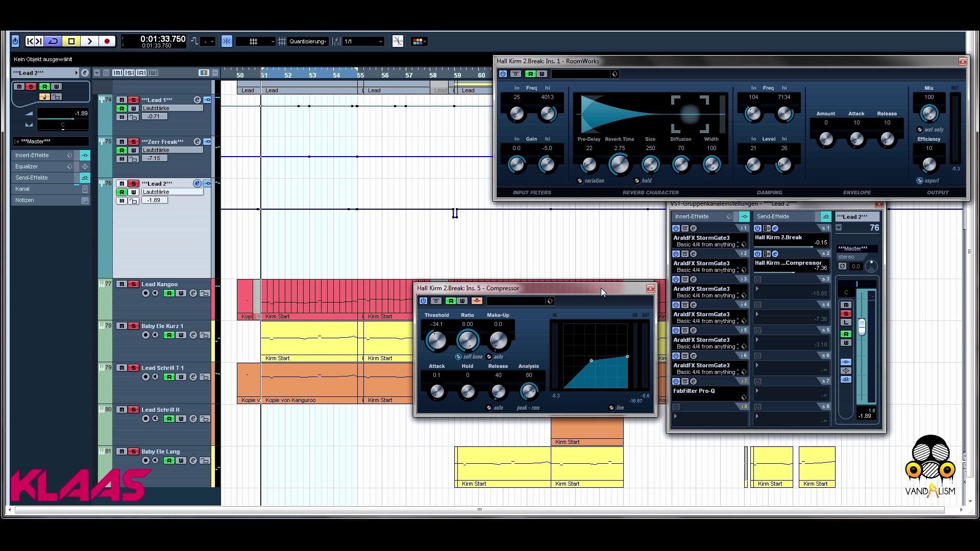Click monitor speaker icon on Lead Kangoo track

[x=155, y=293]
